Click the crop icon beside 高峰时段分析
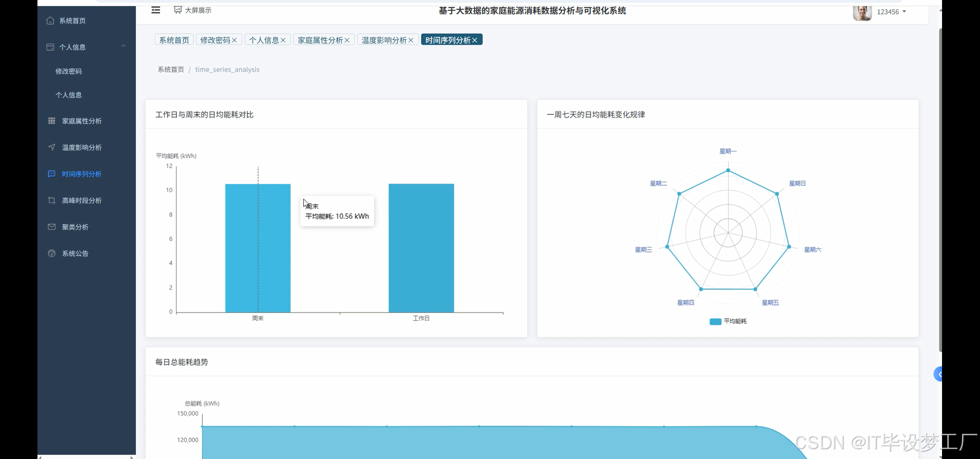Screen dimensions: 980x459 tap(51, 200)
